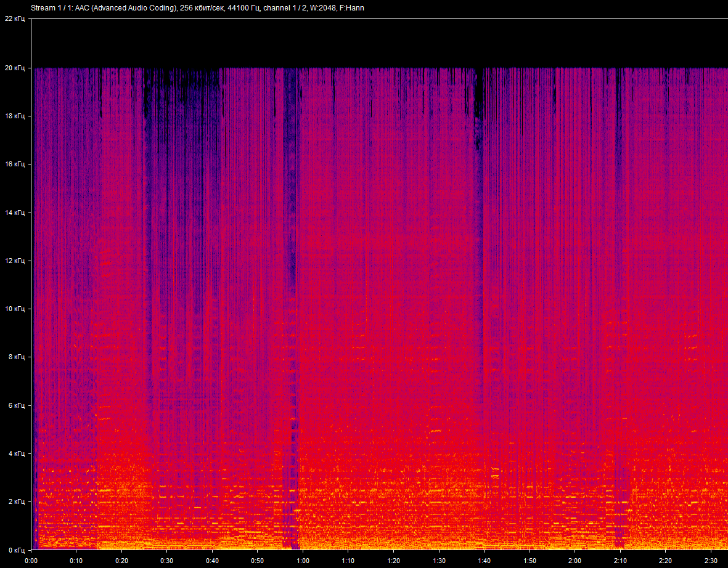Click the 0 кГц frequency label
728x568 pixels.
click(16, 550)
